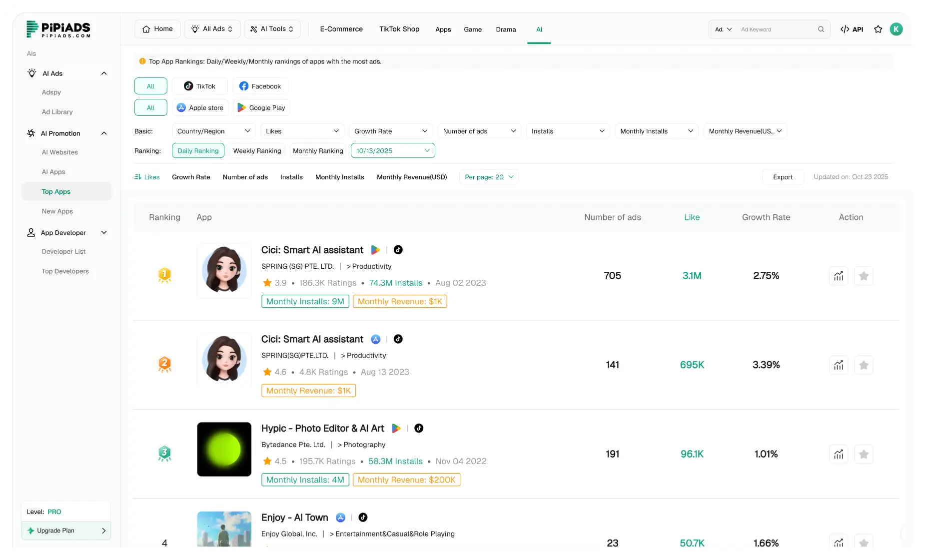The image size is (925, 560).
Task: Expand the Monthly Revenue(USD) filter dropdown
Action: tap(745, 131)
